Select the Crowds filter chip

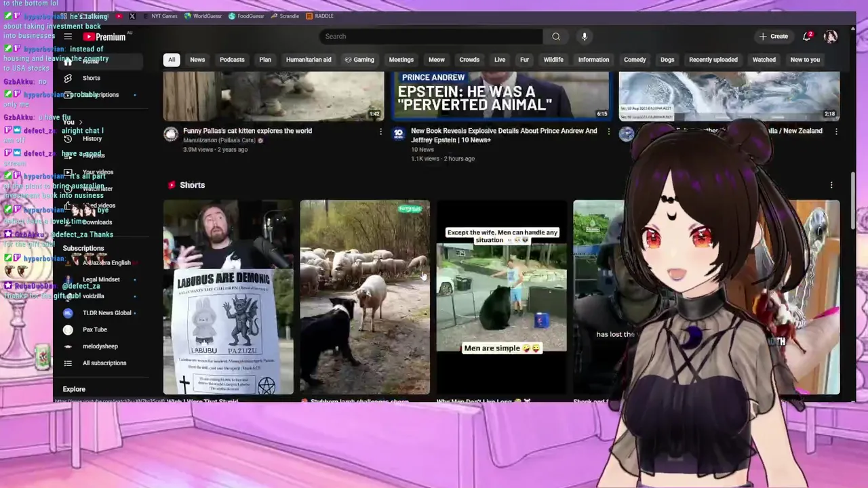coord(469,60)
